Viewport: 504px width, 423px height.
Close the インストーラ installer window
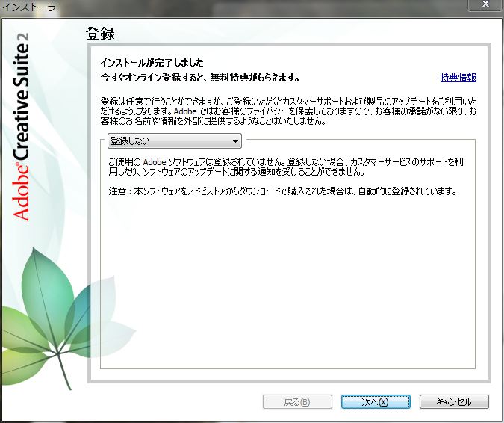pos(485,4)
